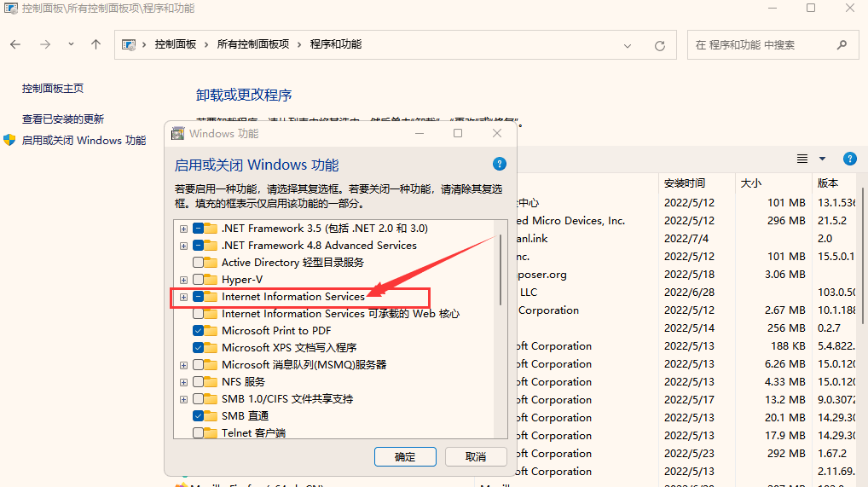Confirm with the 确定 button
This screenshot has height=487, width=868.
coord(405,457)
